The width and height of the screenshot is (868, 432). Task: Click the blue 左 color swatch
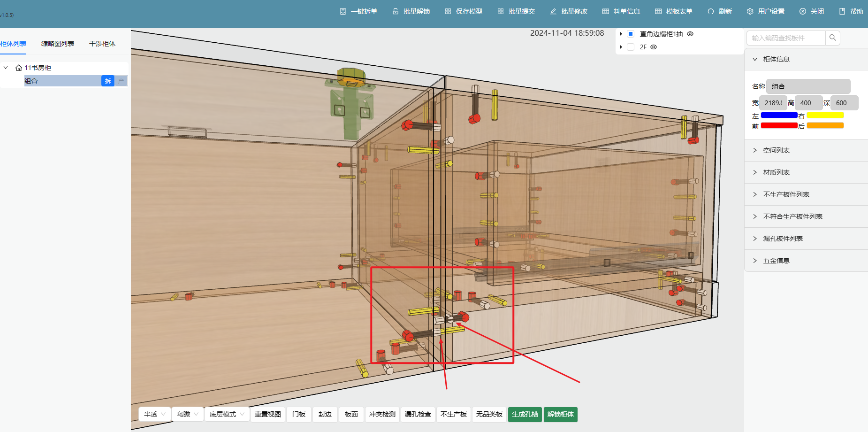coord(779,116)
